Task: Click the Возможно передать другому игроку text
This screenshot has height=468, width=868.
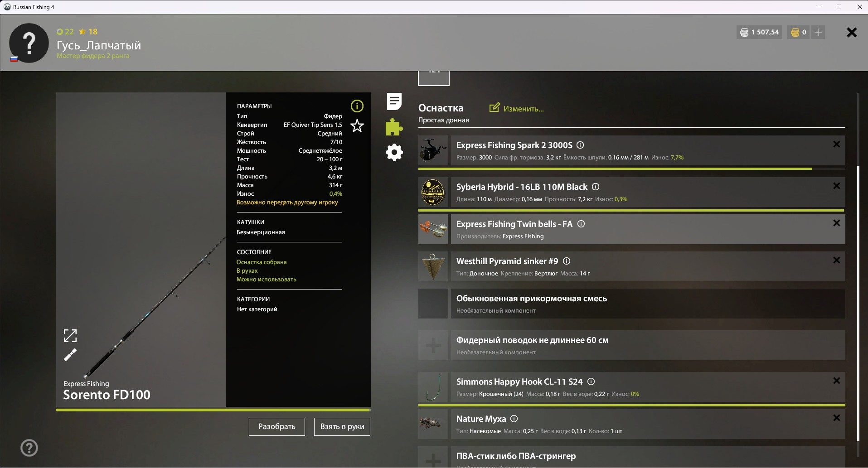Action: 287,203
